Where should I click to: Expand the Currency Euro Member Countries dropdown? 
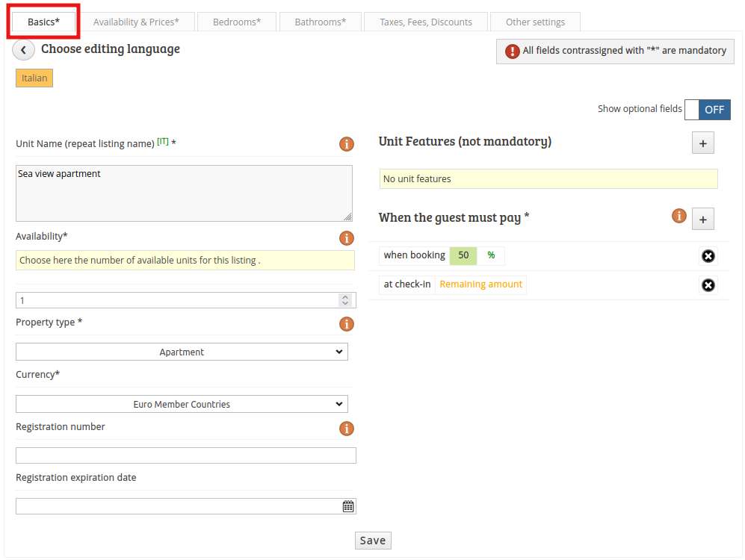pyautogui.click(x=182, y=404)
